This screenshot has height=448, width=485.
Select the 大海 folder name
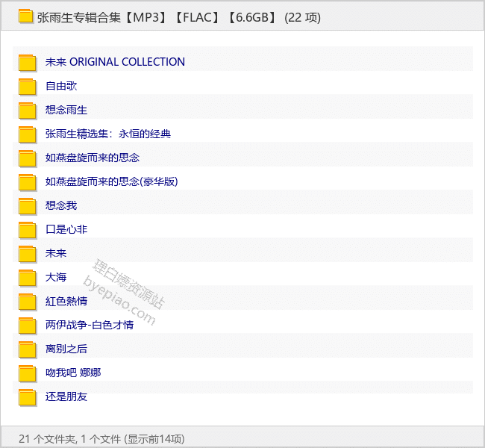(x=56, y=277)
